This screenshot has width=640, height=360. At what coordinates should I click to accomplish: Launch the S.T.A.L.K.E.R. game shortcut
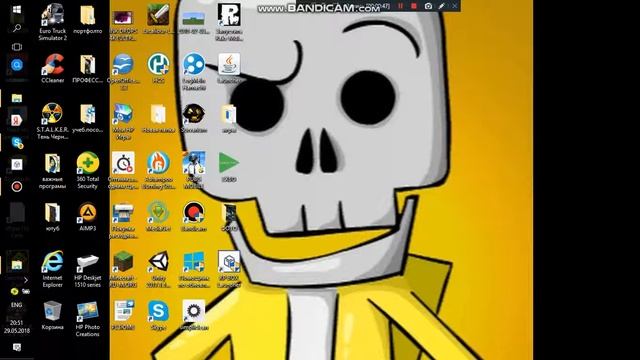(x=52, y=121)
